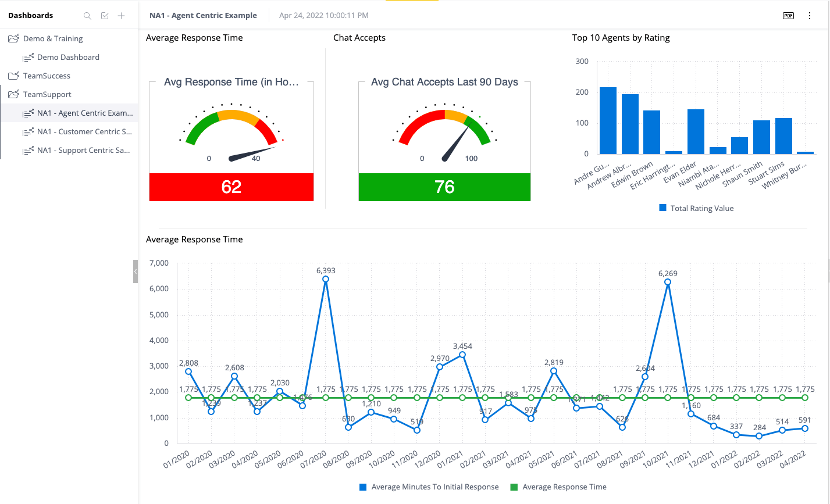This screenshot has width=830, height=504.
Task: Click the green 76 gauge value box
Action: coord(444,187)
